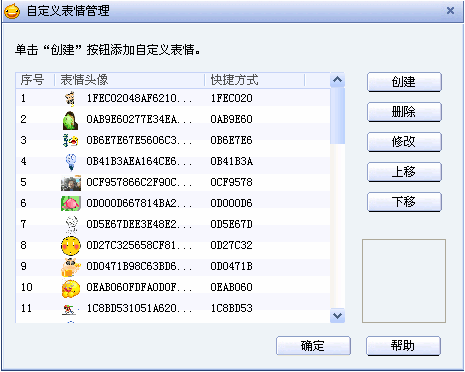Click the 删除 button
Screen dimensions: 465x372
[404, 112]
